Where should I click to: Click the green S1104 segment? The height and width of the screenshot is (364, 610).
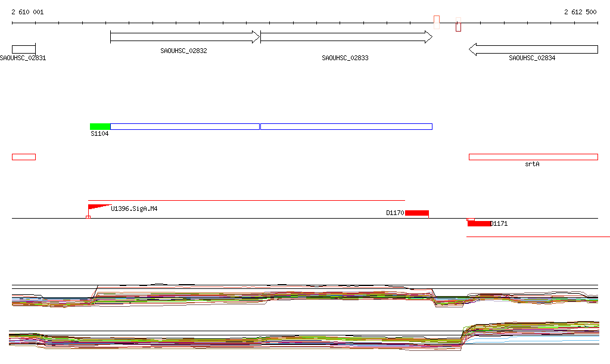(100, 126)
